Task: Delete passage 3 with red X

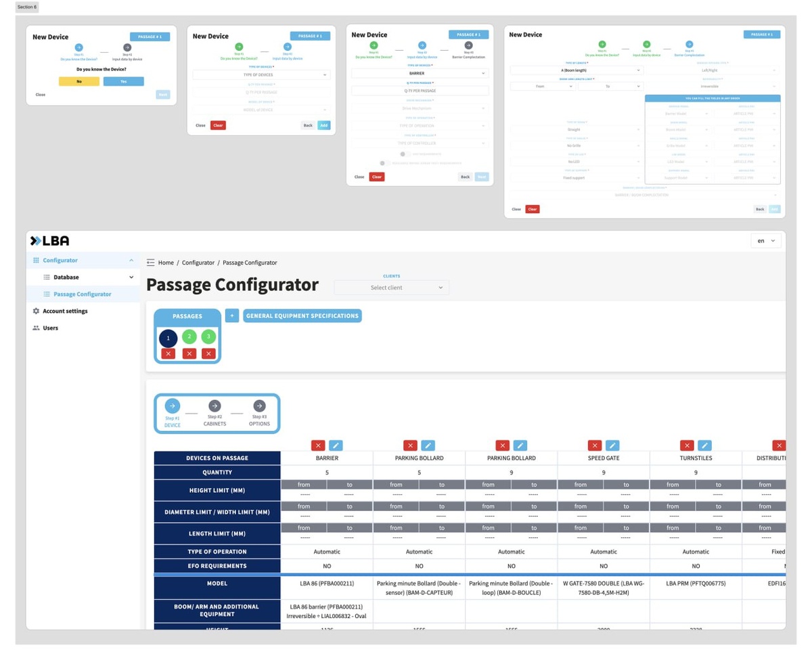Action: coord(209,353)
